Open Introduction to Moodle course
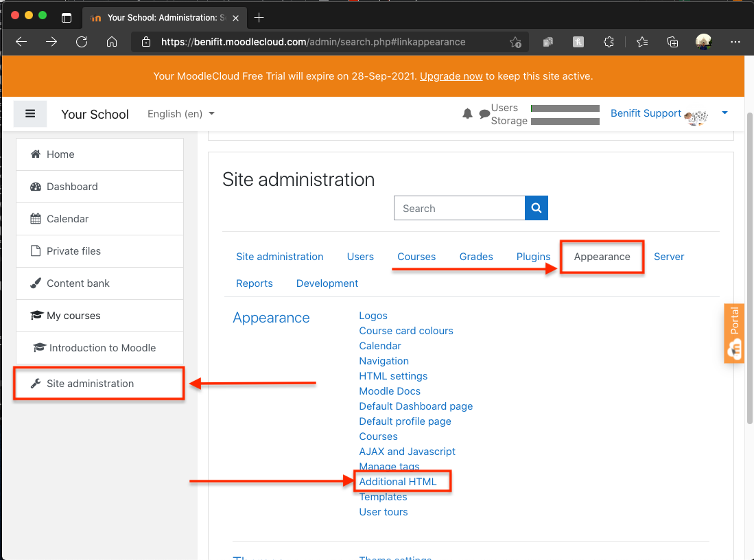The image size is (754, 560). coord(99,348)
